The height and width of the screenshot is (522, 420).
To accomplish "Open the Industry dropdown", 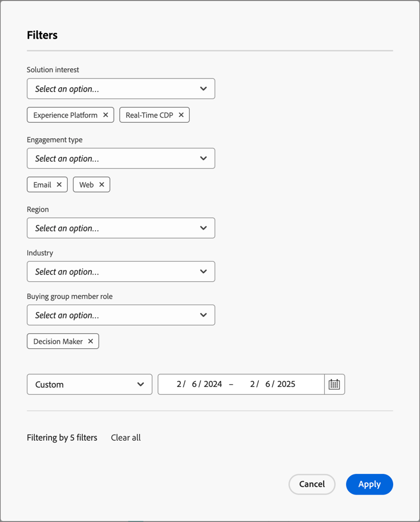I will pyautogui.click(x=121, y=271).
